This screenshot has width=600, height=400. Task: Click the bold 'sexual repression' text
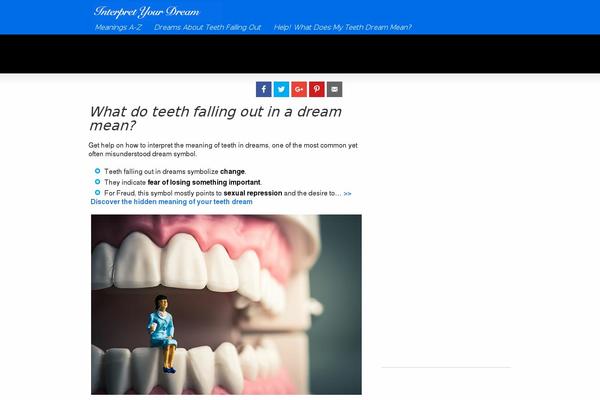[x=253, y=193]
